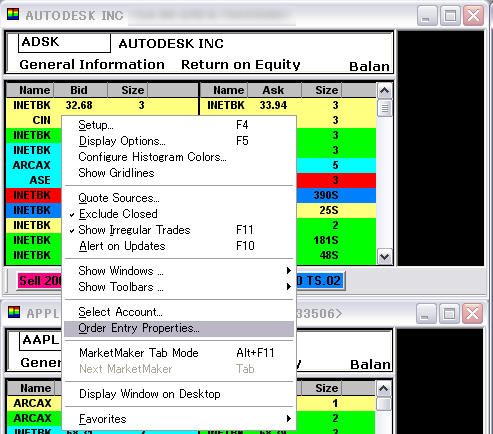
Task: Open Quote Sources... entry
Action: (x=179, y=198)
